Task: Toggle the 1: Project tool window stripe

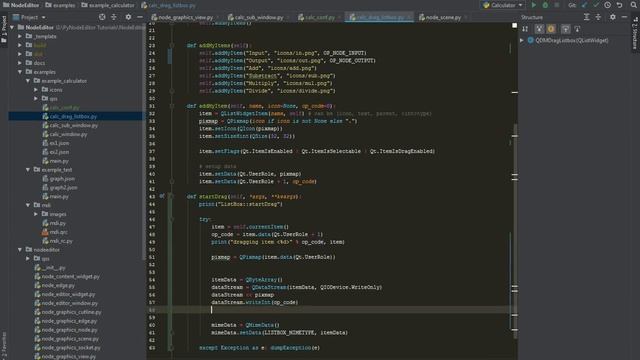Action: [x=4, y=30]
